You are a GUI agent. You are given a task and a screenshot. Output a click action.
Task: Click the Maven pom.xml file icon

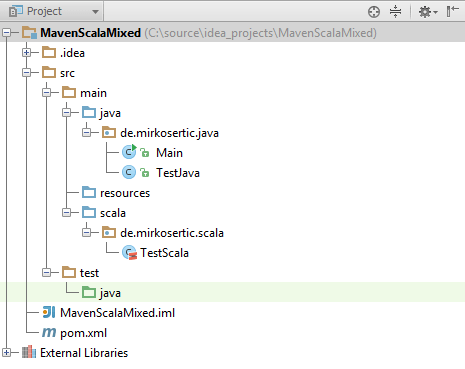[x=49, y=332]
